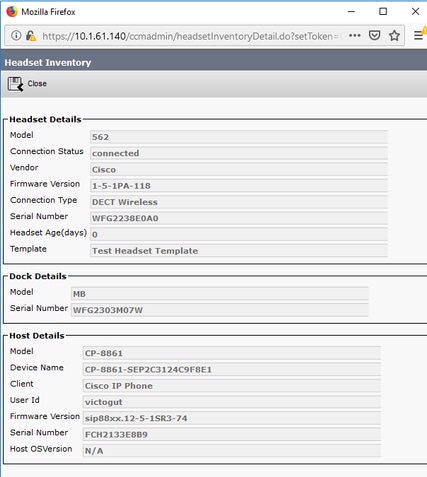
Task: Click host Firmware Version field sip88xx.12-5-1SR3-74
Action: (x=232, y=418)
